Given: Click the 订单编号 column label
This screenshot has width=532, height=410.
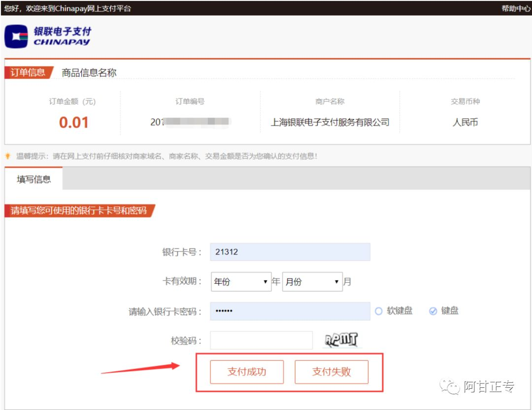Looking at the screenshot, I should click(190, 101).
